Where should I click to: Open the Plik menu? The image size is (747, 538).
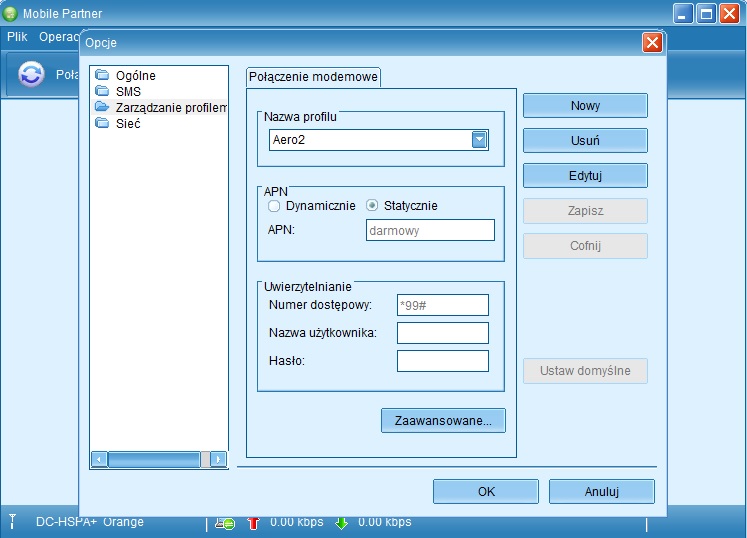[17, 36]
